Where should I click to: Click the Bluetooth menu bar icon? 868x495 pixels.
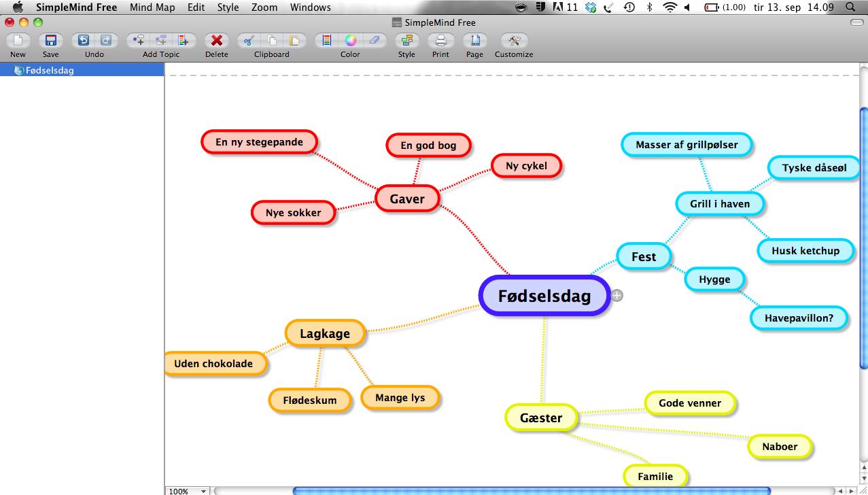click(649, 7)
